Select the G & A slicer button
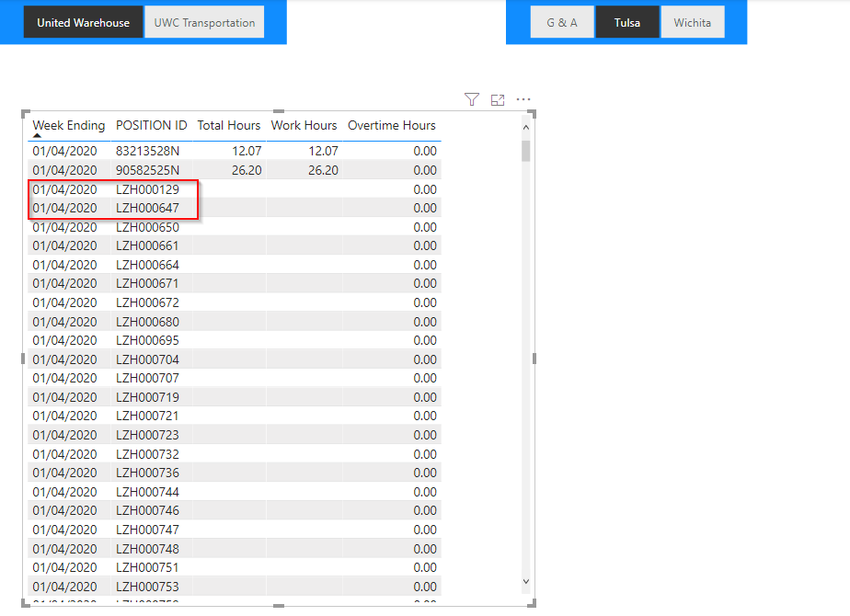This screenshot has height=616, width=850. pyautogui.click(x=562, y=22)
